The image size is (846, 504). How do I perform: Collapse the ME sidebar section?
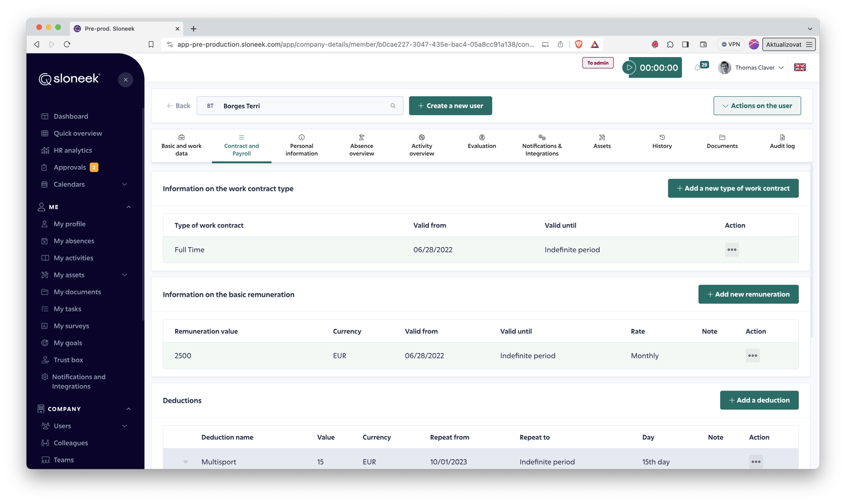coord(128,207)
